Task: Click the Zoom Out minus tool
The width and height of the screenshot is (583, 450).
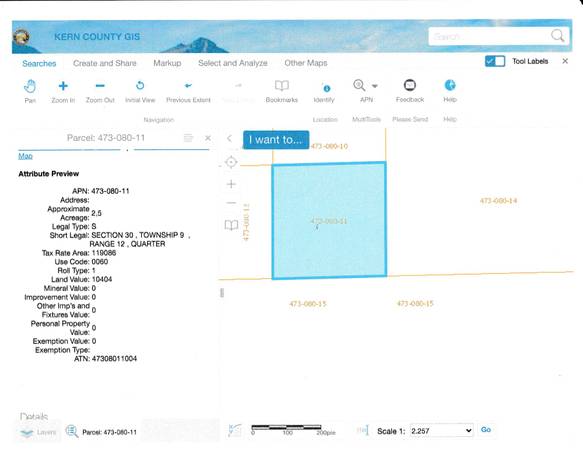Action: coord(100,86)
